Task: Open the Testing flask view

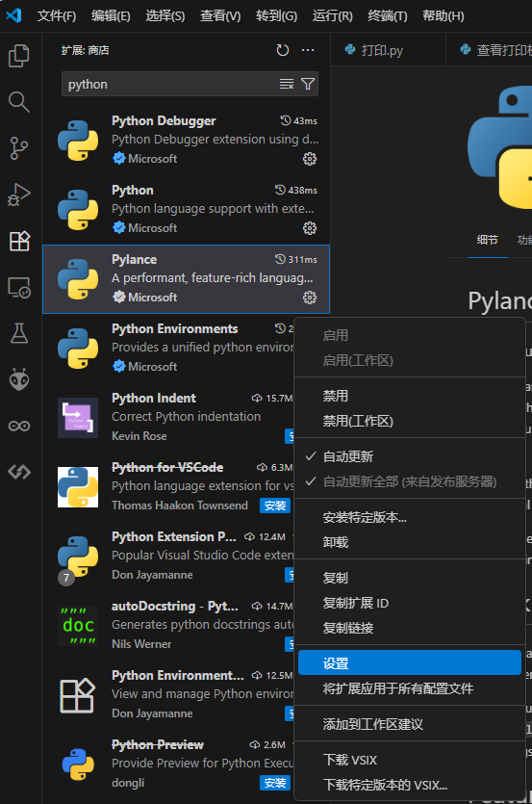Action: point(19,333)
